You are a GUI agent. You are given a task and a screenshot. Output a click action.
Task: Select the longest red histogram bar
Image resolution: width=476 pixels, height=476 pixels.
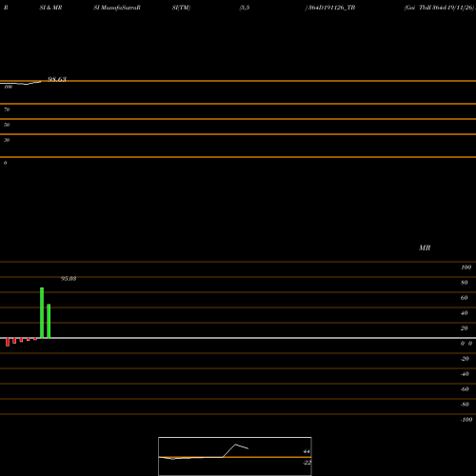(x=8, y=342)
